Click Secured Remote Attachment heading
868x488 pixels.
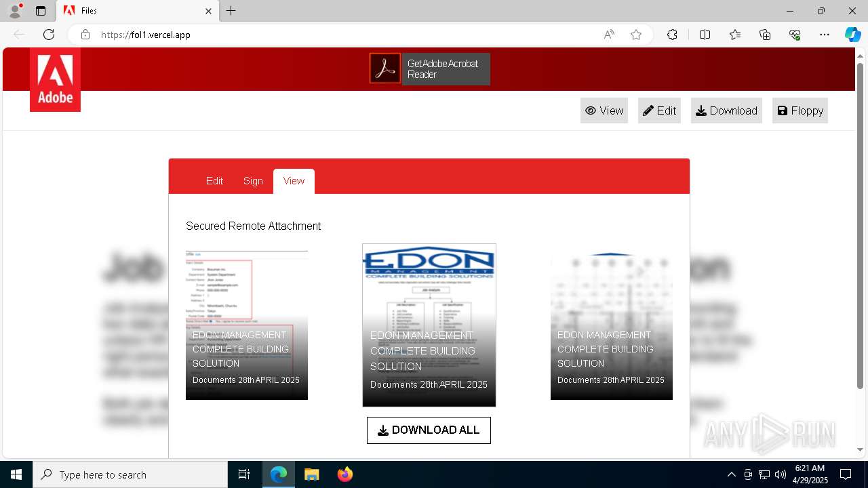(x=253, y=226)
